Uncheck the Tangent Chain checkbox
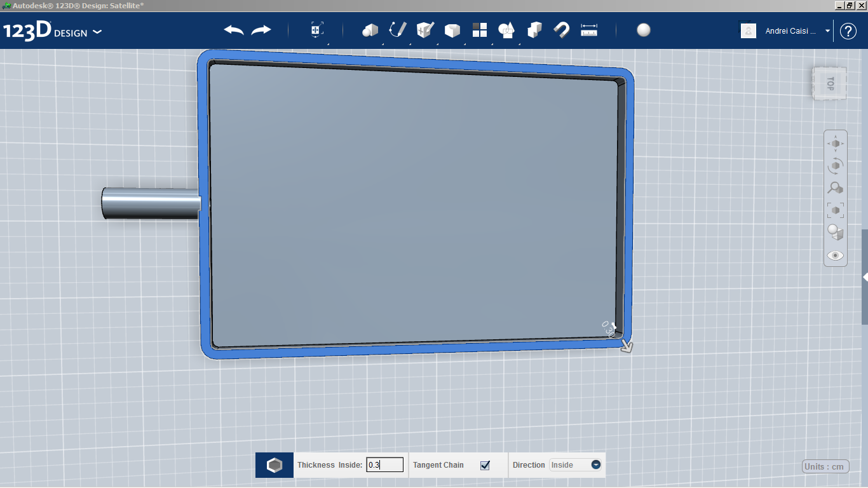 coord(485,465)
